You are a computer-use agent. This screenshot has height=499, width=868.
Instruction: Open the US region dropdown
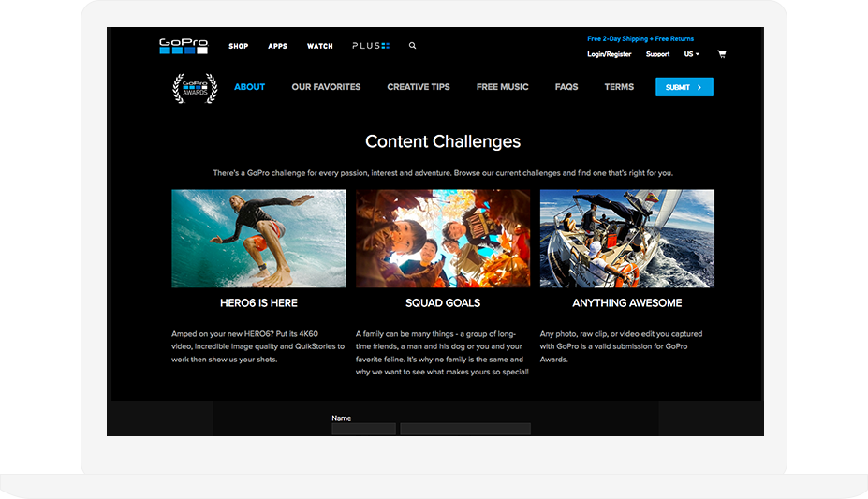point(691,54)
